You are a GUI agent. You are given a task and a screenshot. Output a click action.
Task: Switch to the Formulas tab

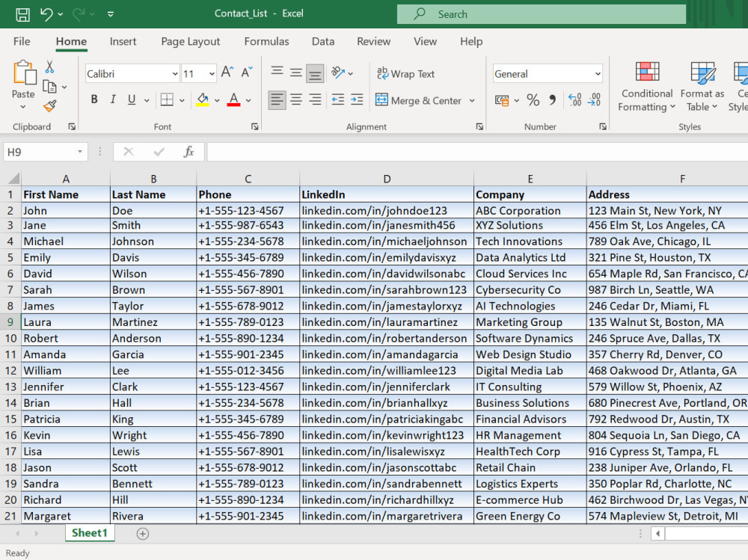(266, 42)
